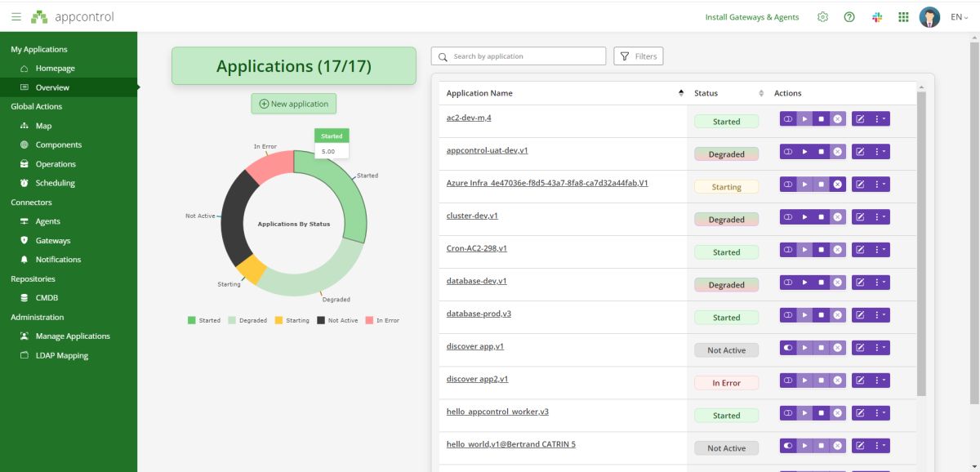Open discover app,v1 application link
The image size is (980, 472).
475,346
